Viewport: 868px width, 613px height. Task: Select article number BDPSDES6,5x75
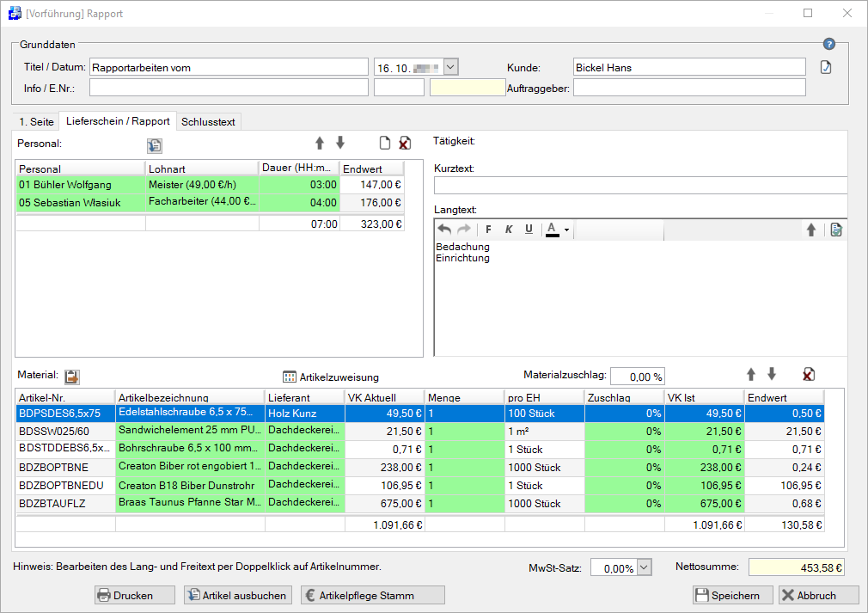(x=65, y=414)
